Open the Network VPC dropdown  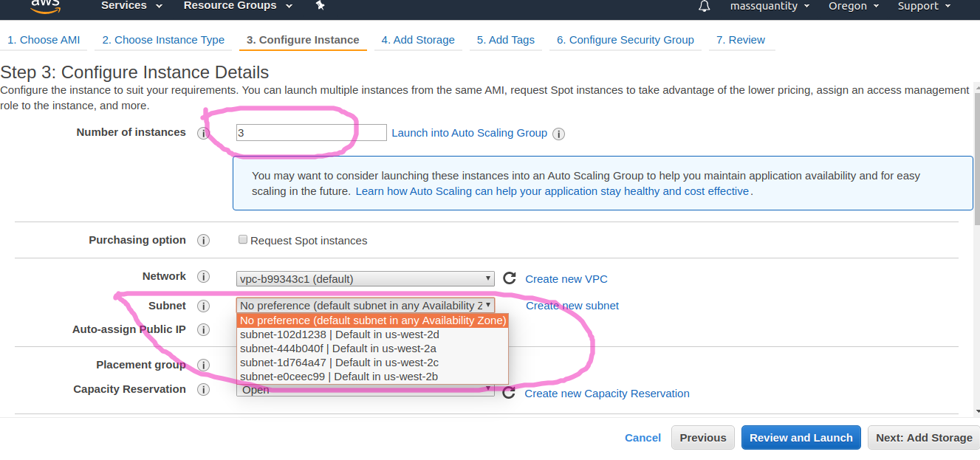(366, 279)
